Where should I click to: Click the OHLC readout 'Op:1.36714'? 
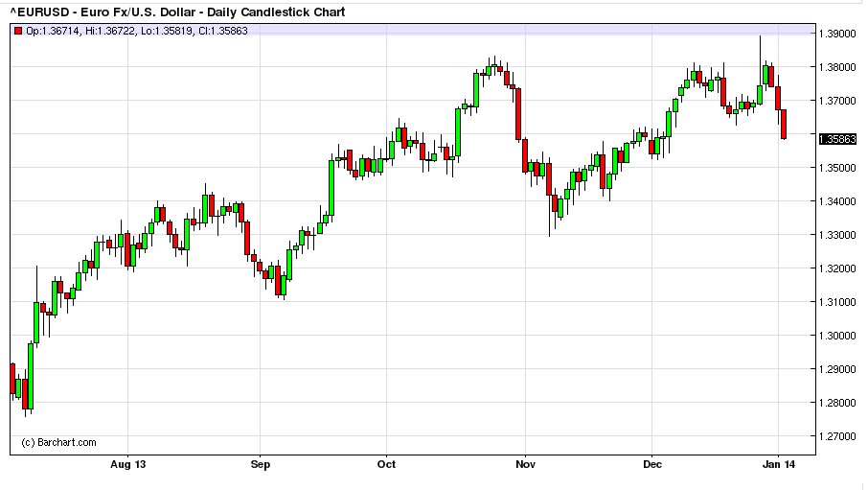click(53, 31)
